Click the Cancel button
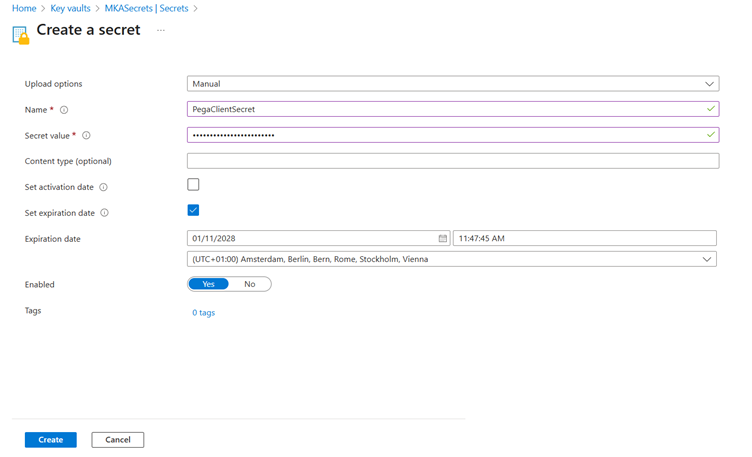Viewport: 752px width, 457px height. (x=118, y=440)
